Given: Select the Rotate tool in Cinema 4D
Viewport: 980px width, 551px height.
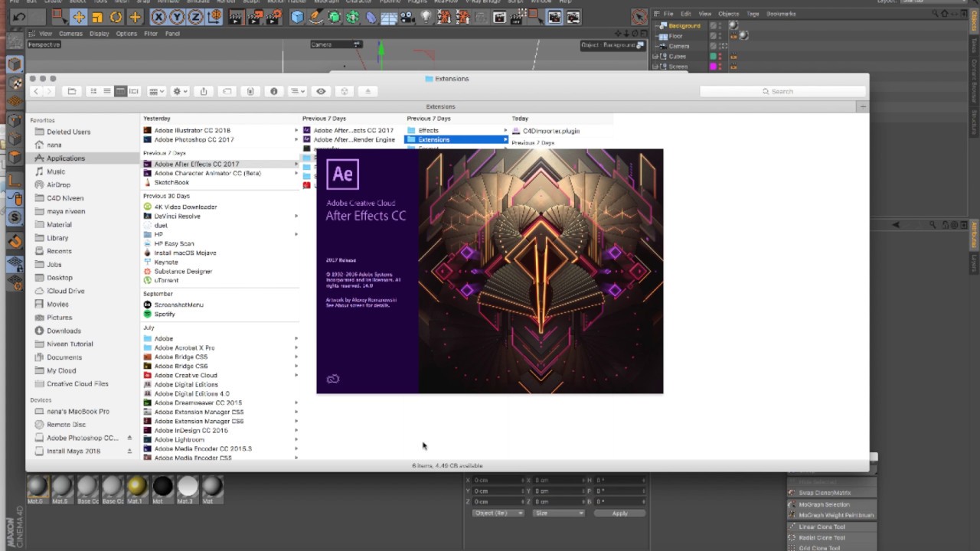Looking at the screenshot, I should 116,17.
